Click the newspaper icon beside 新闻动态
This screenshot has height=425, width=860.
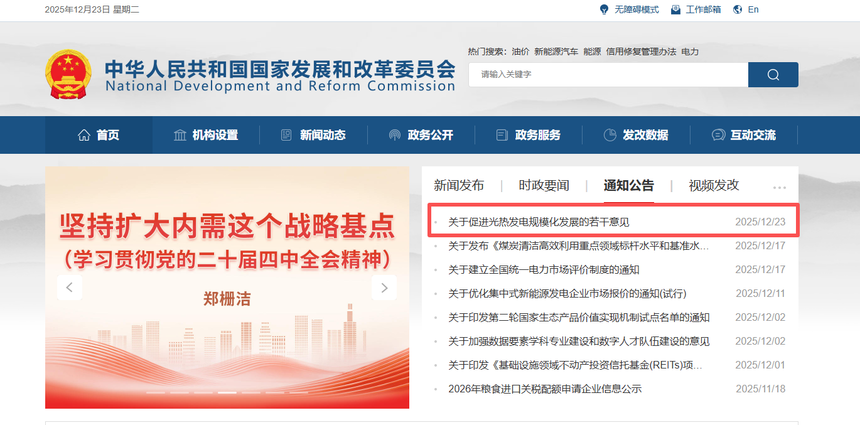point(286,135)
